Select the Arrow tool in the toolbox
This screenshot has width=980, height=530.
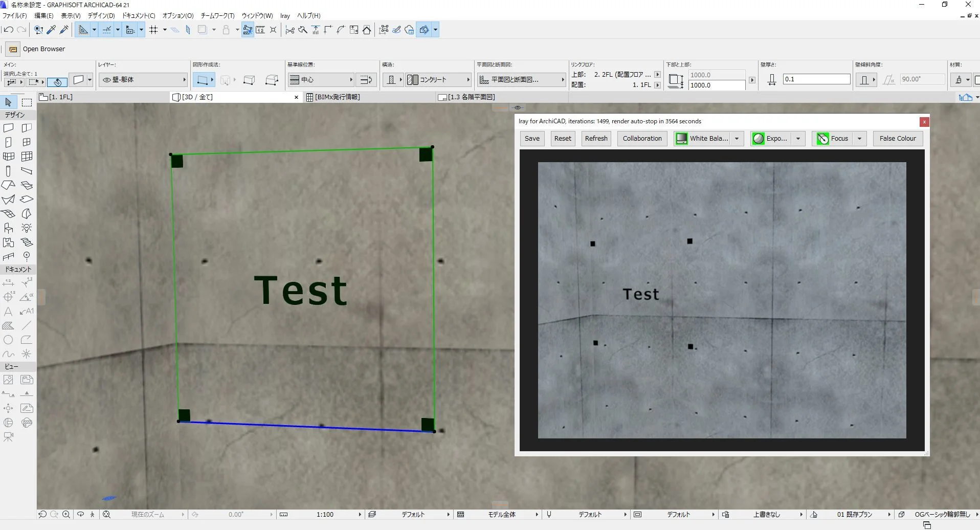[9, 102]
